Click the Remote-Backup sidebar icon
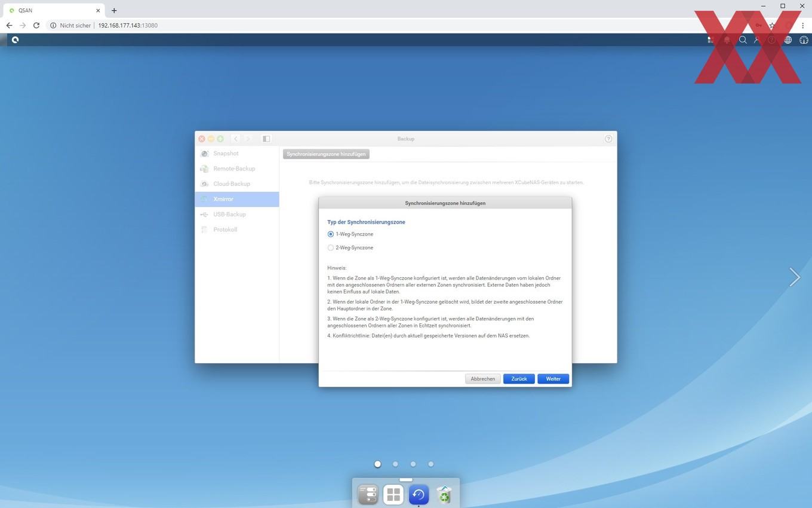The height and width of the screenshot is (508, 812). click(x=204, y=169)
